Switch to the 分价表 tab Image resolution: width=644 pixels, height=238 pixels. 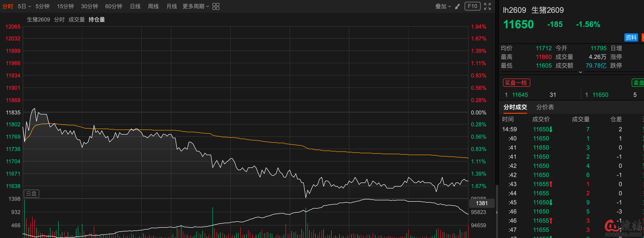(x=545, y=107)
